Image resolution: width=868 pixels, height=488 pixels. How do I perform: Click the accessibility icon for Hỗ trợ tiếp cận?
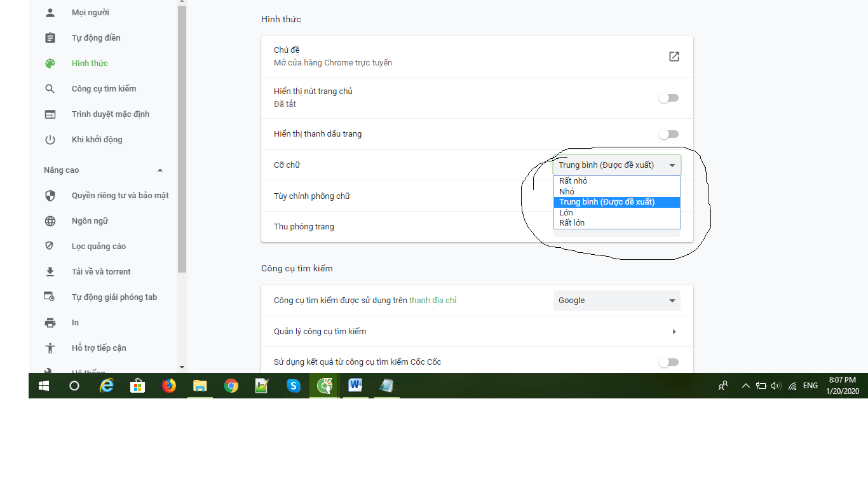pyautogui.click(x=50, y=348)
